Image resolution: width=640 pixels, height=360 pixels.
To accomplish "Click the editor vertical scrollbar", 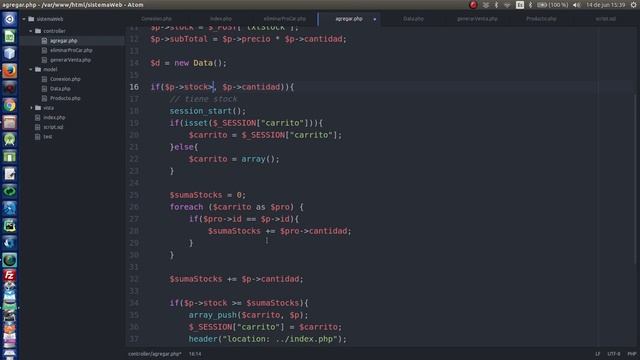I will [636, 180].
